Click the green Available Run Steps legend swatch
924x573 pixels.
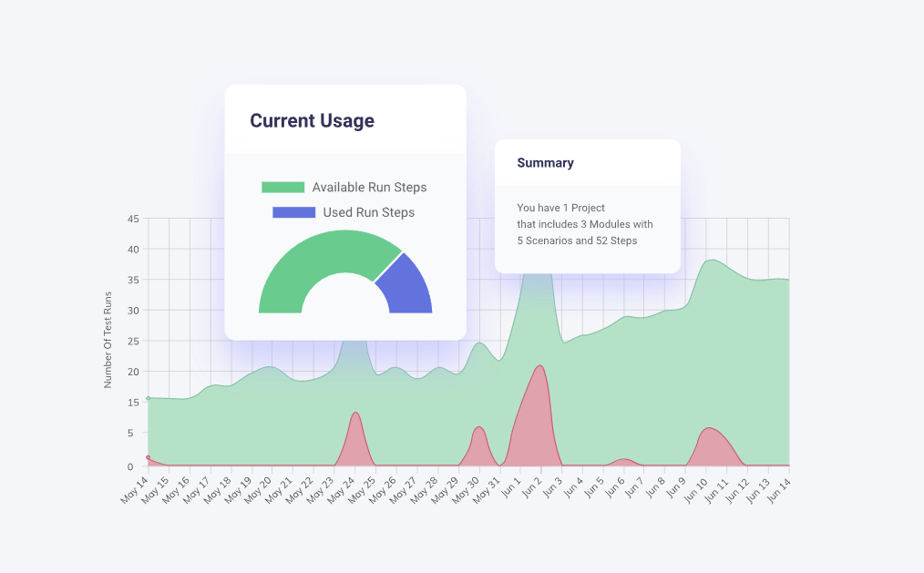(x=282, y=188)
